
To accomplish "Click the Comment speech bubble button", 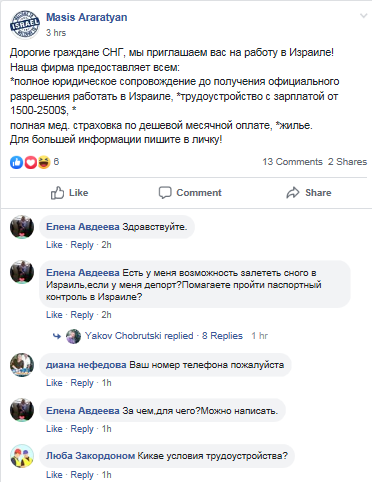I will coord(190,193).
